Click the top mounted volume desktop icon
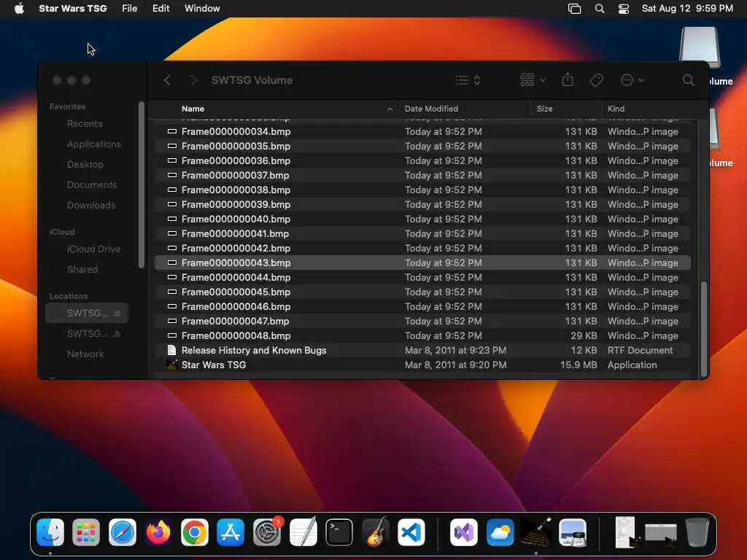The width and height of the screenshot is (747, 560). (699, 47)
